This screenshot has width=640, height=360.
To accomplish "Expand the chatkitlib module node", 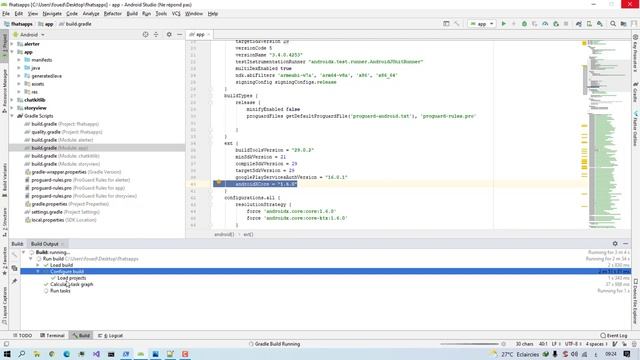I will coord(12,100).
